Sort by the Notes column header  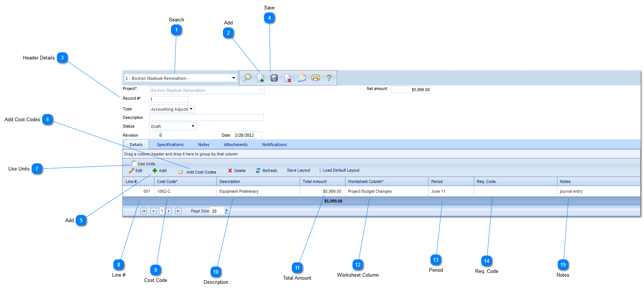click(599, 181)
